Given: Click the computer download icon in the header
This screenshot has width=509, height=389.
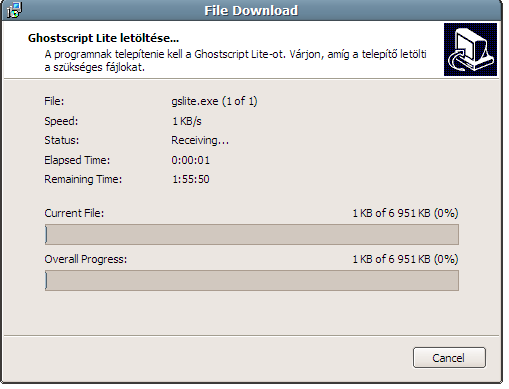Looking at the screenshot, I should [x=470, y=49].
